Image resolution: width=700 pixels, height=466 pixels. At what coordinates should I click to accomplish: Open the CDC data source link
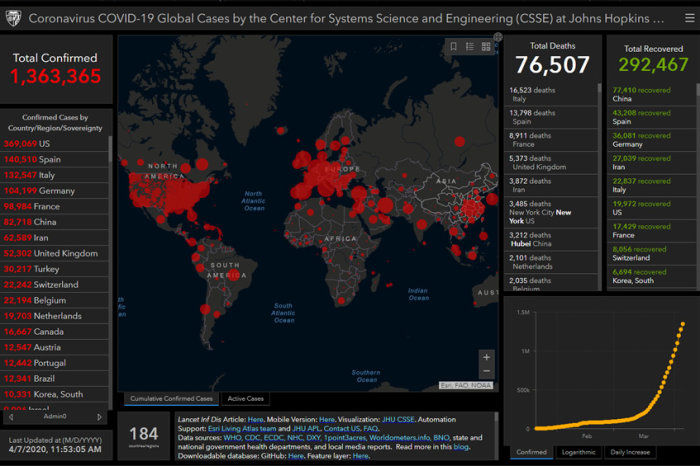click(252, 438)
